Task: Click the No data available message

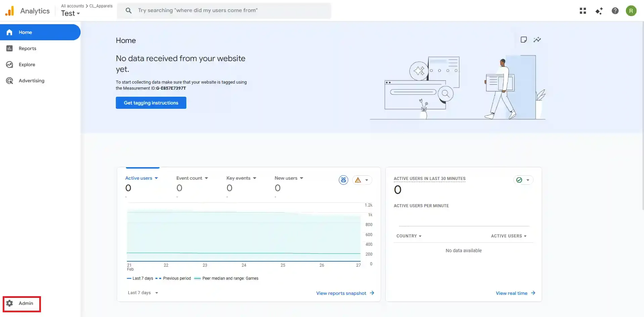Action: coord(463,251)
